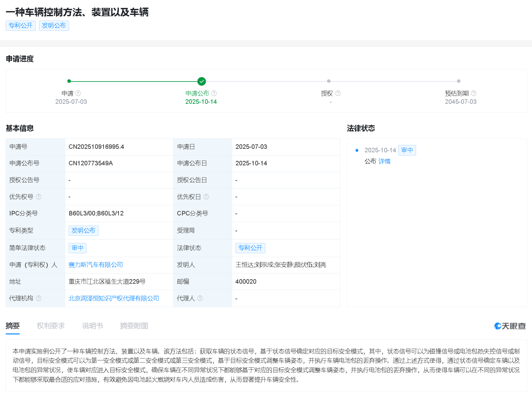Click 发明公布 tag in 专利类型 row
Viewport: 532px width, 395px height.
click(83, 231)
